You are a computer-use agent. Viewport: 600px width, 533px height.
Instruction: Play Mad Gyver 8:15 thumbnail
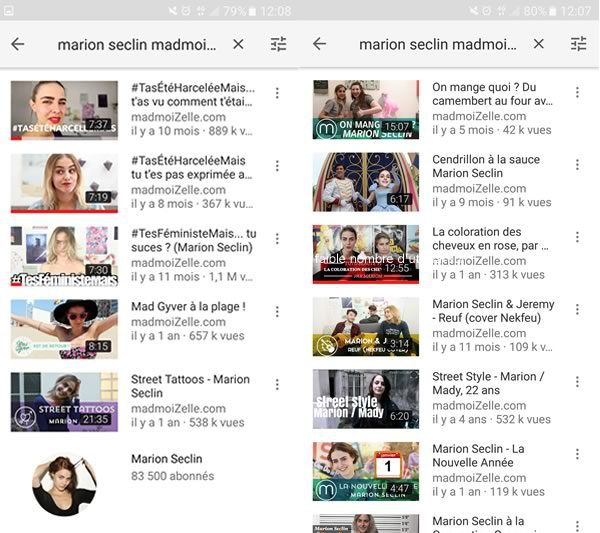(64, 329)
